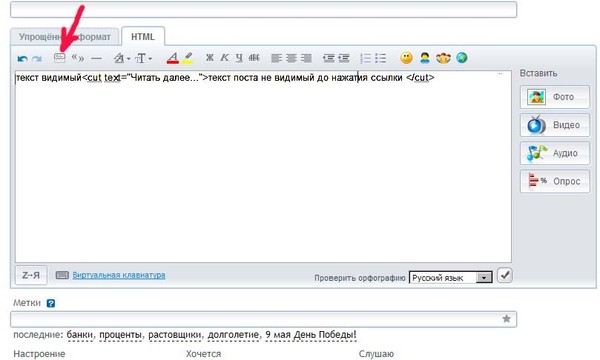This screenshot has height=360, width=600.
Task: Open the smiley emoticon picker
Action: click(406, 58)
